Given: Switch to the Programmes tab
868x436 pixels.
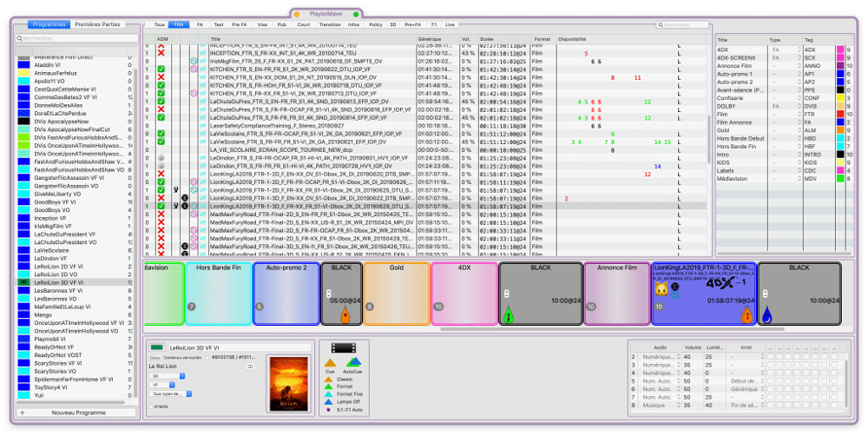Looking at the screenshot, I should [49, 24].
